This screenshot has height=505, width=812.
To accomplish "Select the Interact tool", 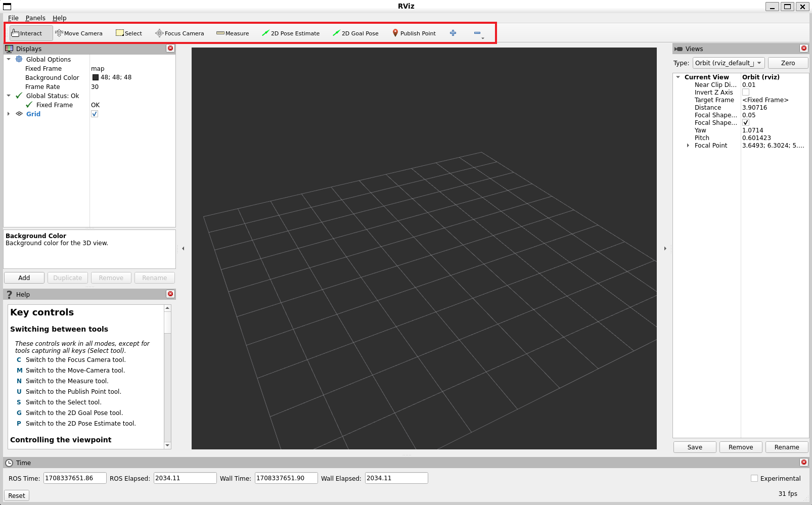I will [x=29, y=33].
